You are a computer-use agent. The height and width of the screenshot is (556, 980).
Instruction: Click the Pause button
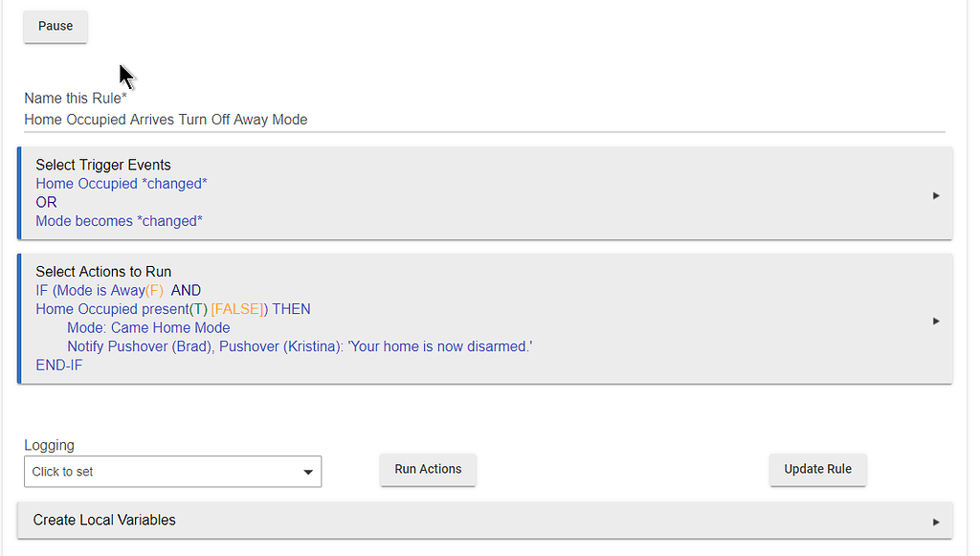[x=56, y=27]
